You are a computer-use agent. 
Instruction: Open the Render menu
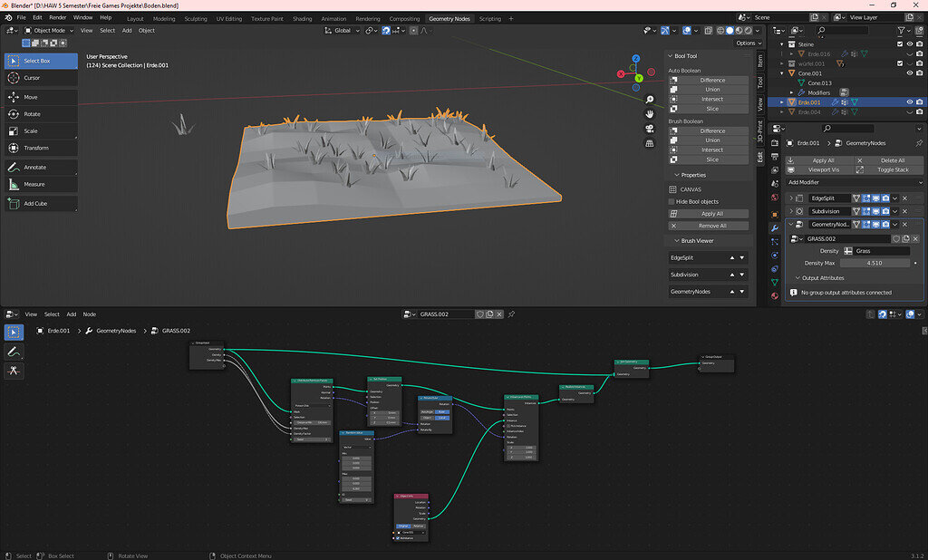click(x=57, y=17)
